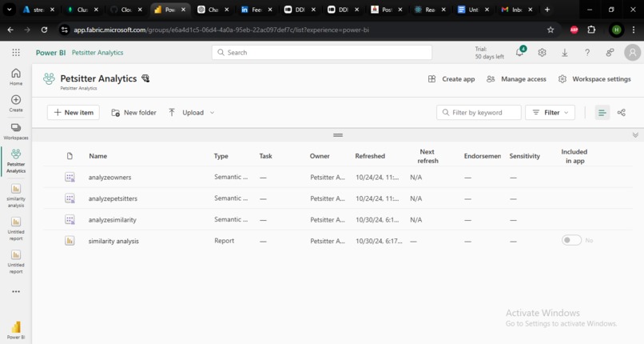Open the help question mark icon
Screen dimensions: 644x344
pos(587,53)
